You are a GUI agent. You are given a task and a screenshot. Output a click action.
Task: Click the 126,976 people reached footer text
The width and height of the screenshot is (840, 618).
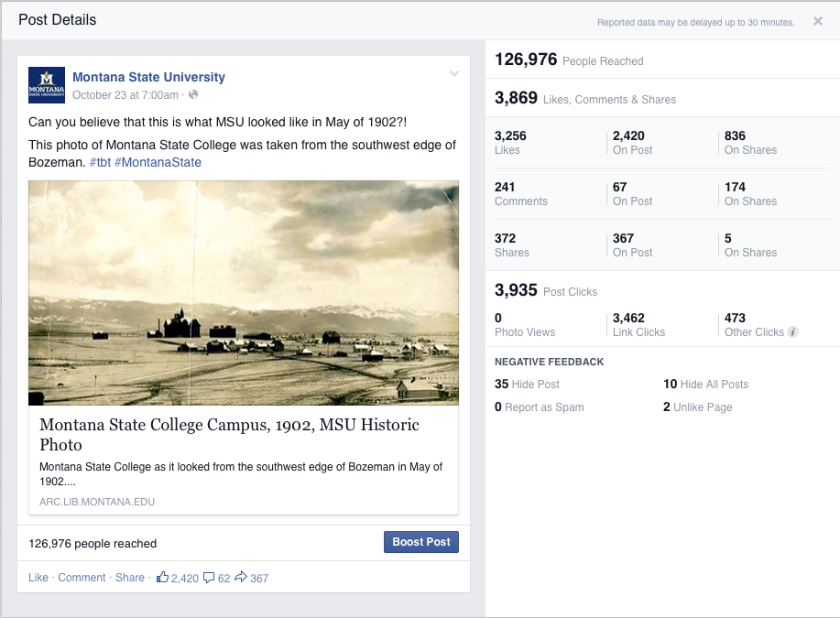[93, 544]
